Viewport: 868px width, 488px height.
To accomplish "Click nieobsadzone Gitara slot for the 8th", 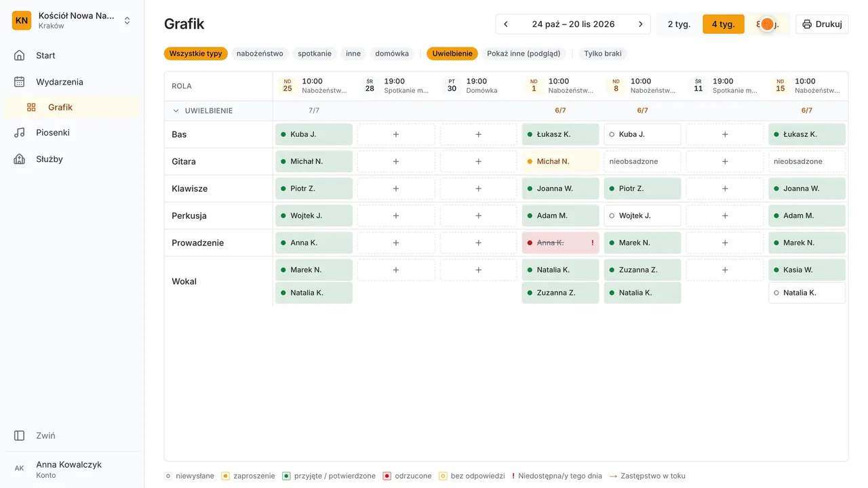I will (642, 161).
